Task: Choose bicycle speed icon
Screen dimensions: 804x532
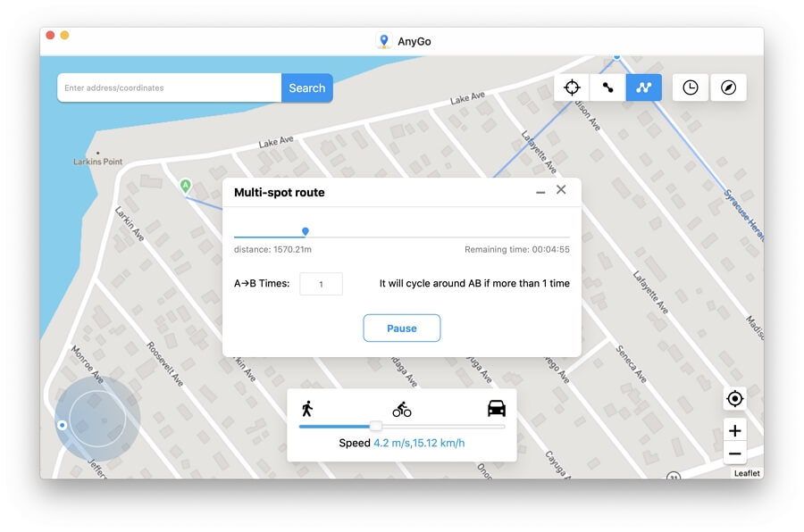Action: 402,409
